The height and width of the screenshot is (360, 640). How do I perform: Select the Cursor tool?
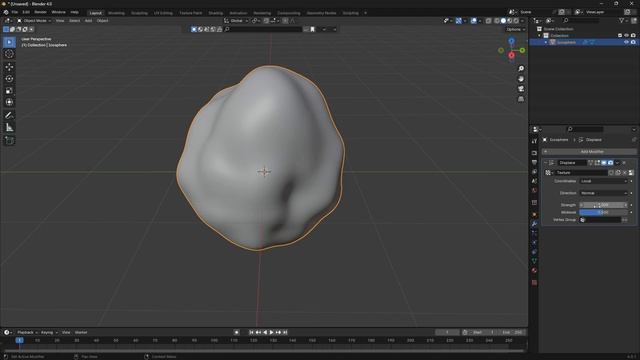pyautogui.click(x=9, y=54)
